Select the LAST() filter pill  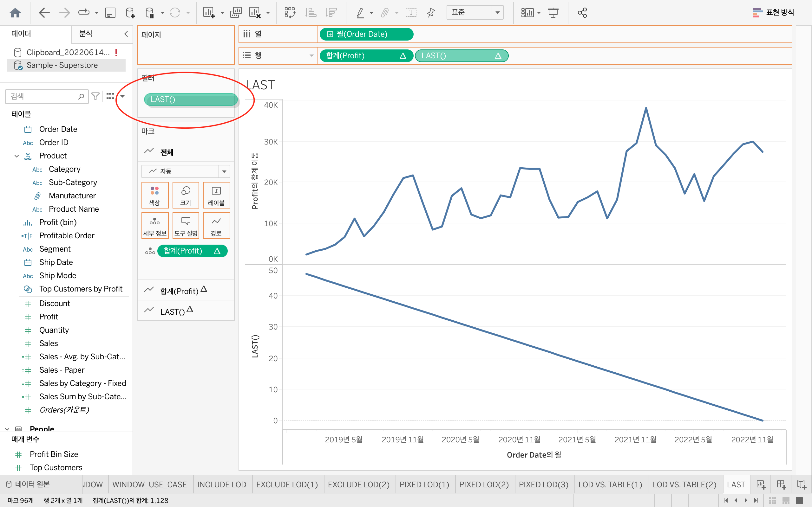191,99
